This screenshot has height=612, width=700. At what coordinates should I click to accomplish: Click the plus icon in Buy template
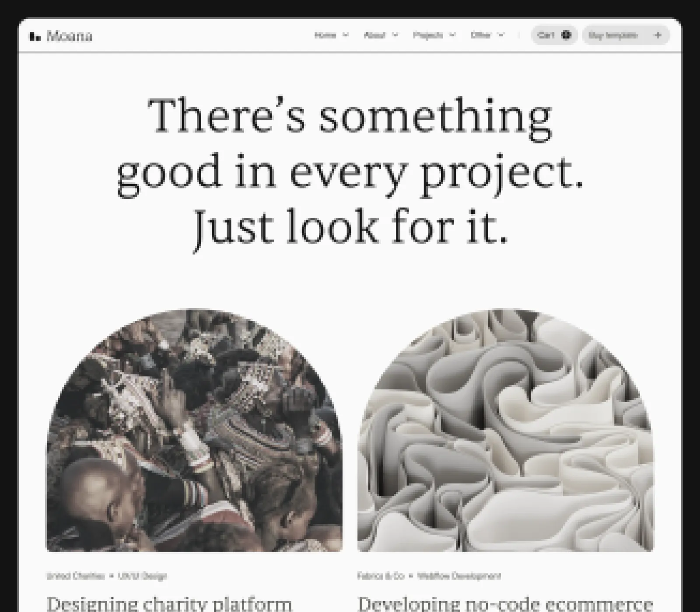click(658, 35)
